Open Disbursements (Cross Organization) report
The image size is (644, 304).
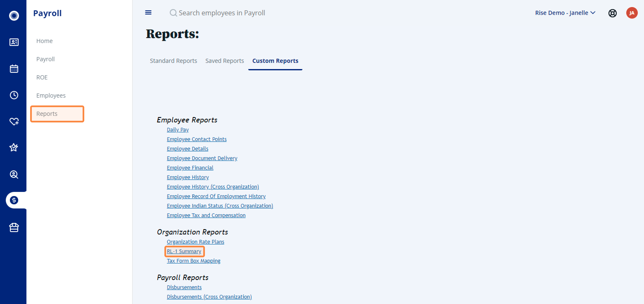pyautogui.click(x=209, y=297)
